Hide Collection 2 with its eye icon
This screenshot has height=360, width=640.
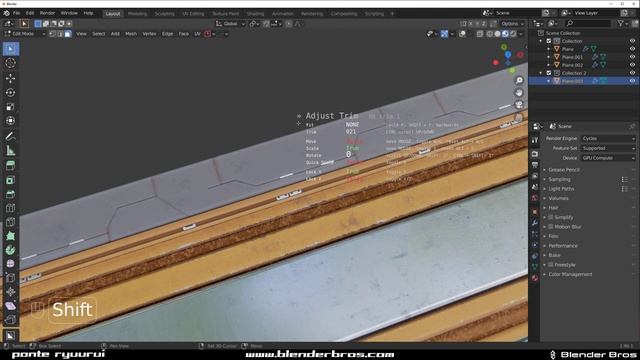(632, 73)
